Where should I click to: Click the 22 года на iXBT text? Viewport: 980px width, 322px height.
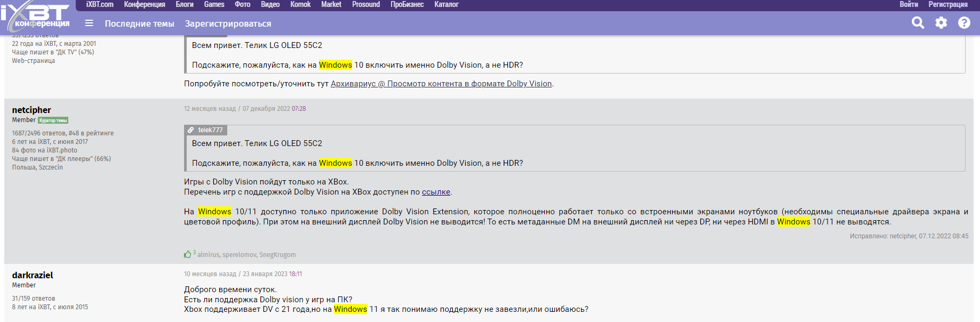tap(54, 44)
